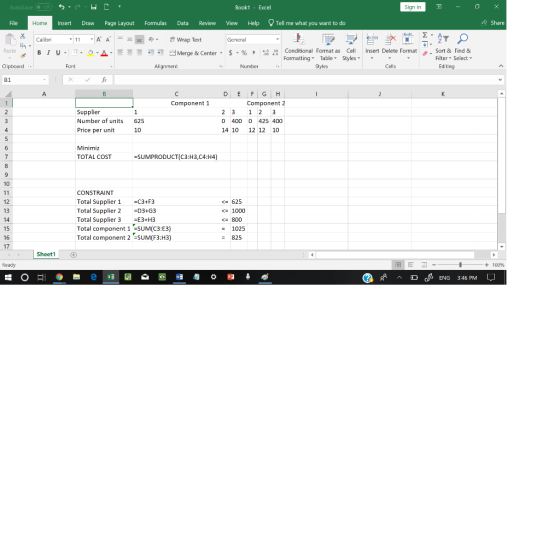The height and width of the screenshot is (559, 560).
Task: Click the Decrease Font Size icon
Action: click(108, 39)
